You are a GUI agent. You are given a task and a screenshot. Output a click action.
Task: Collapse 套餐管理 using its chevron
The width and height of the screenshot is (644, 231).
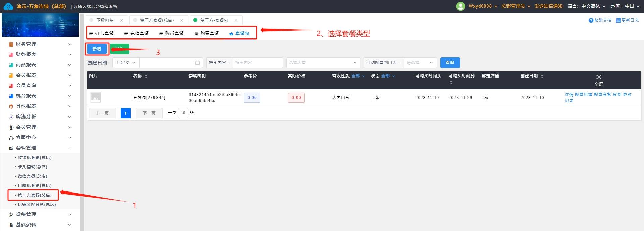coord(70,148)
